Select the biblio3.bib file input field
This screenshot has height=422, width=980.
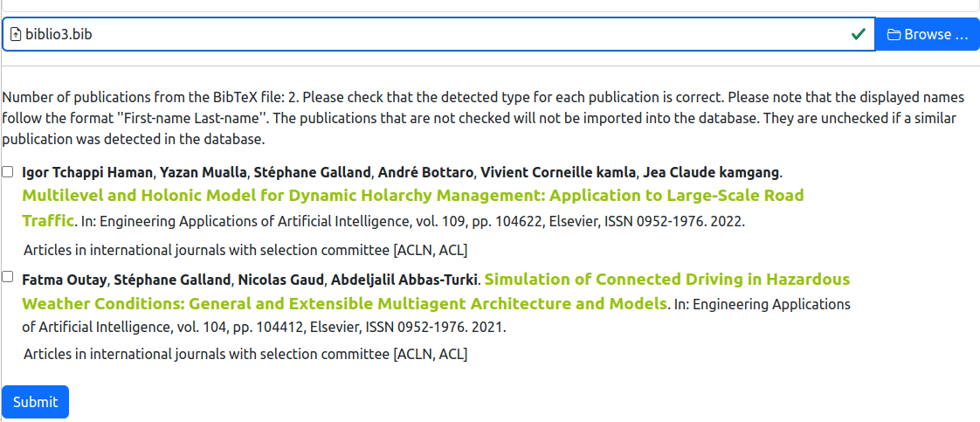click(x=438, y=34)
